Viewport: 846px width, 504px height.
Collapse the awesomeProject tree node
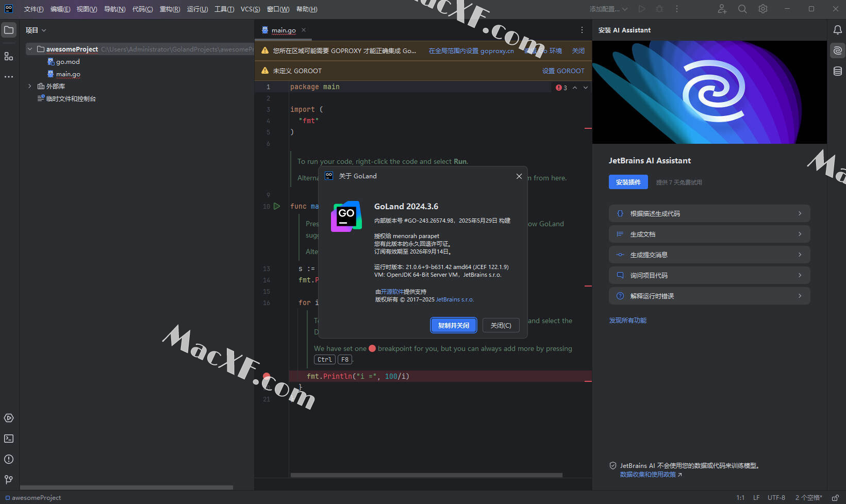[x=30, y=49]
